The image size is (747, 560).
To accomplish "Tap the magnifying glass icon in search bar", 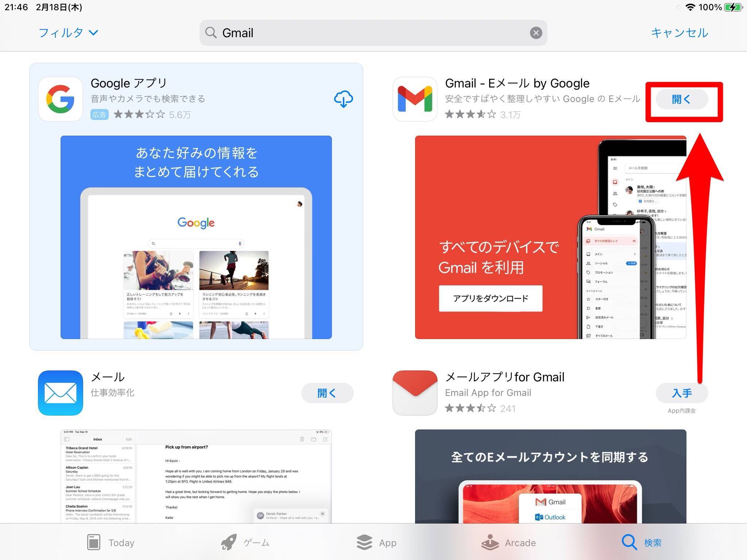I will (x=211, y=33).
